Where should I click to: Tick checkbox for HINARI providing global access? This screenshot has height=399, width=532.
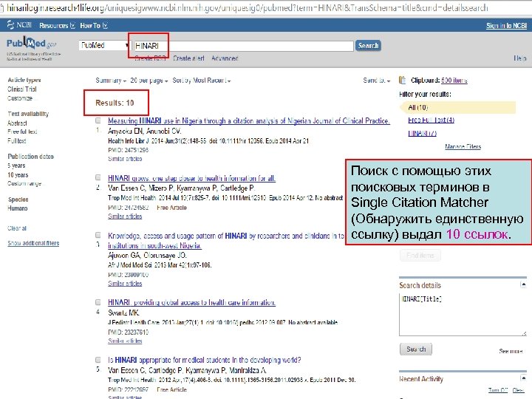(98, 302)
